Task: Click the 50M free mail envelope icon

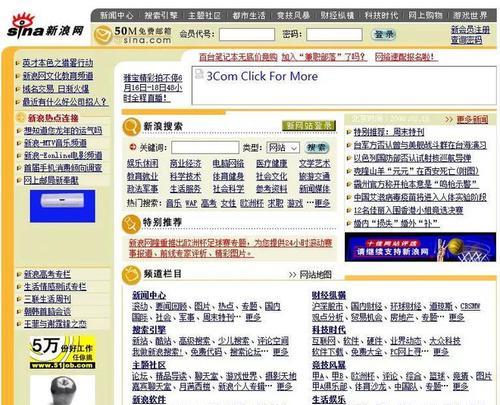Action: [x=103, y=35]
